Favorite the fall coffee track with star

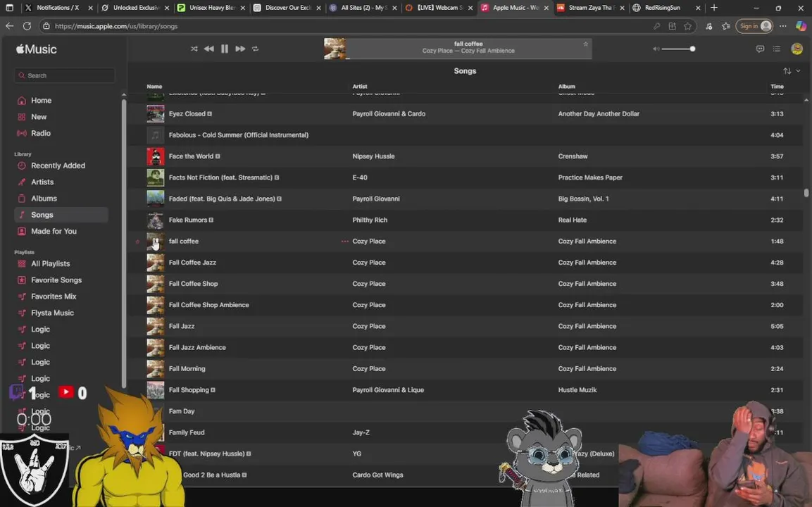tap(585, 44)
